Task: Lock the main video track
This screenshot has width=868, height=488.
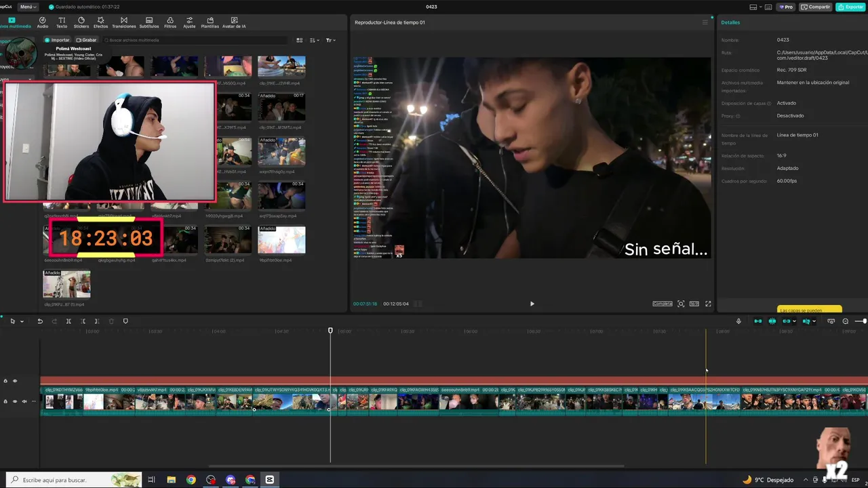Action: 5,401
